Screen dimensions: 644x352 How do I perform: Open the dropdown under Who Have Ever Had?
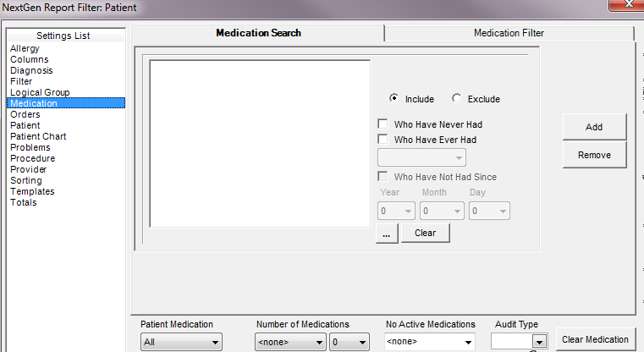coord(421,157)
